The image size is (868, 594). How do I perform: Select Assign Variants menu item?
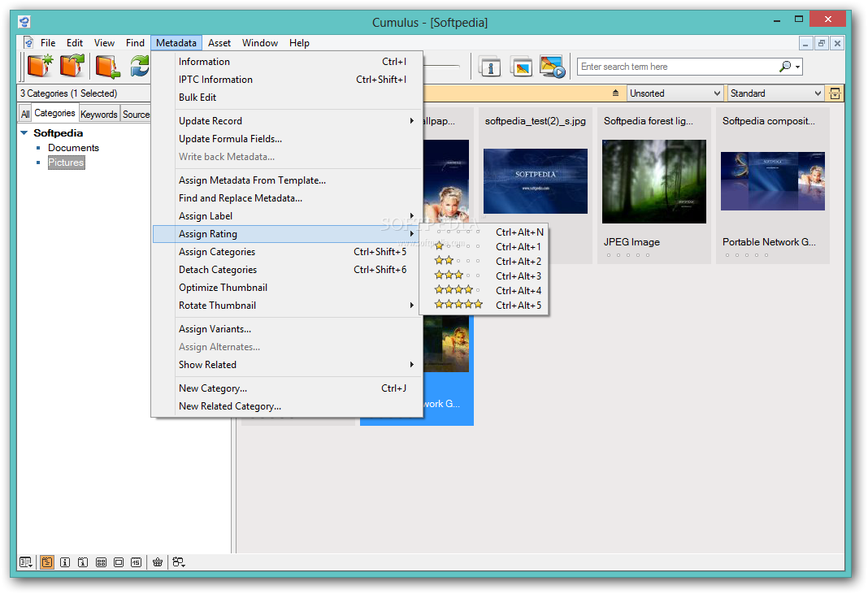coord(288,329)
